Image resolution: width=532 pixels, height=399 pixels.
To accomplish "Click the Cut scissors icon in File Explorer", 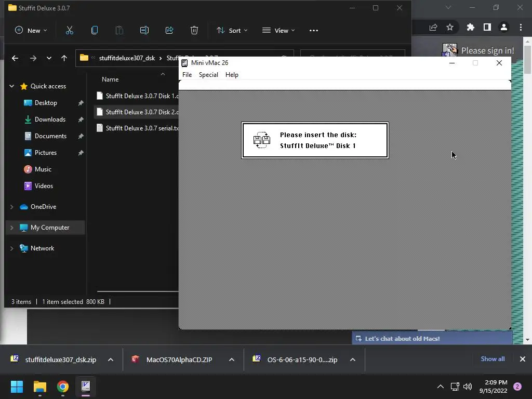I will pyautogui.click(x=70, y=31).
